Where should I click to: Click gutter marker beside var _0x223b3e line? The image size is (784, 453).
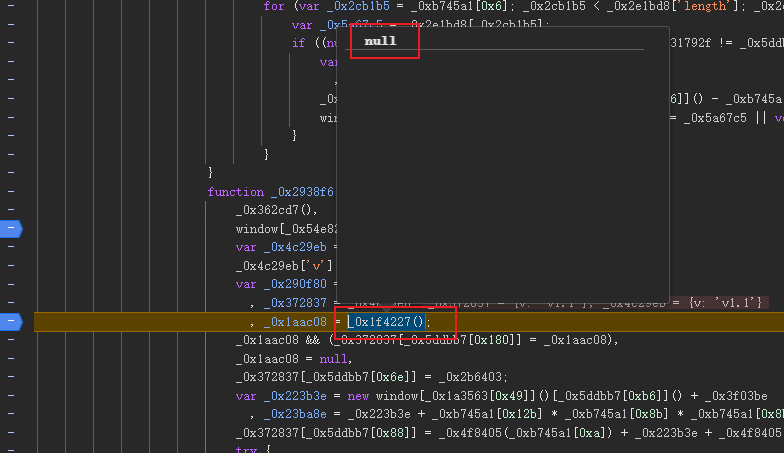[x=10, y=395]
